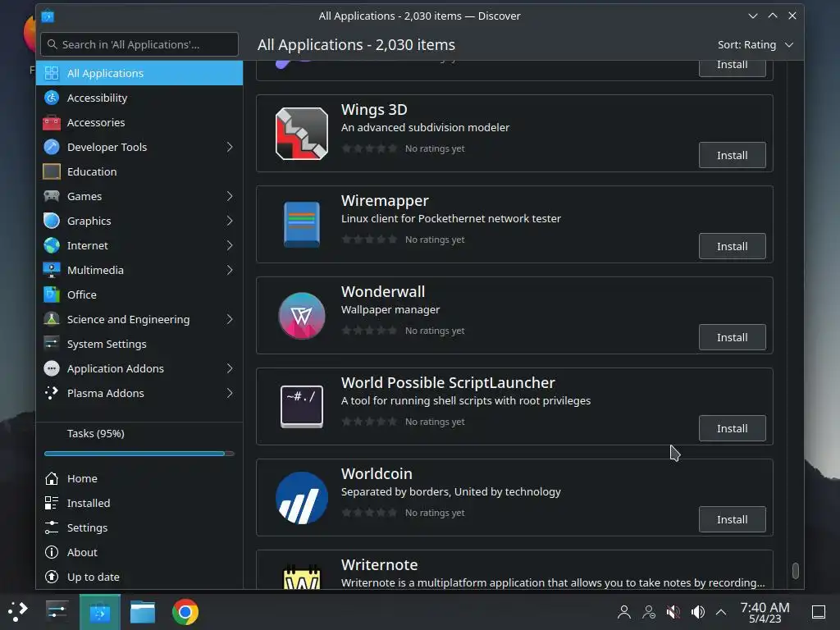Screen dimensions: 840x630
Task: Open the Installed page
Action: 139,503
